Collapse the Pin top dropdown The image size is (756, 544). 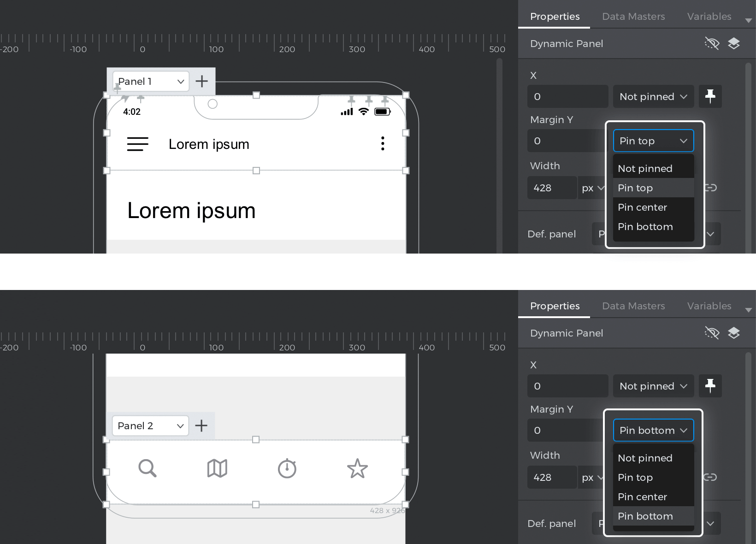tap(654, 141)
